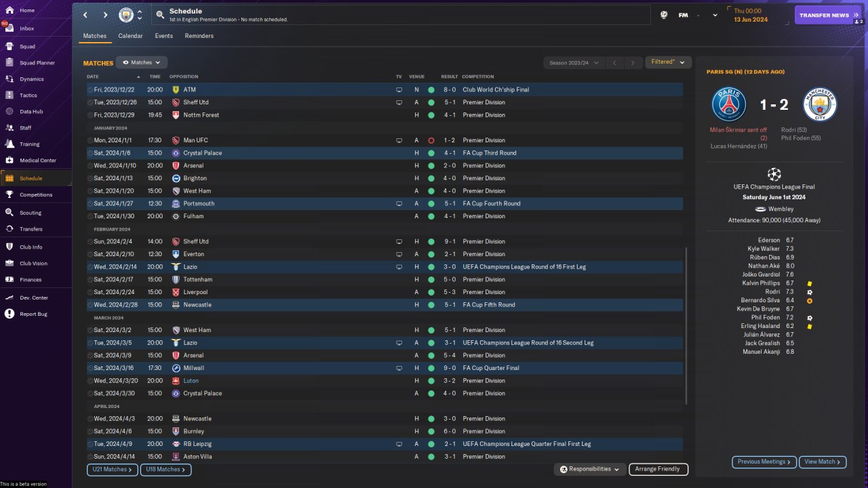Switch to the Reminders tab
The width and height of the screenshot is (868, 488).
pyautogui.click(x=199, y=36)
